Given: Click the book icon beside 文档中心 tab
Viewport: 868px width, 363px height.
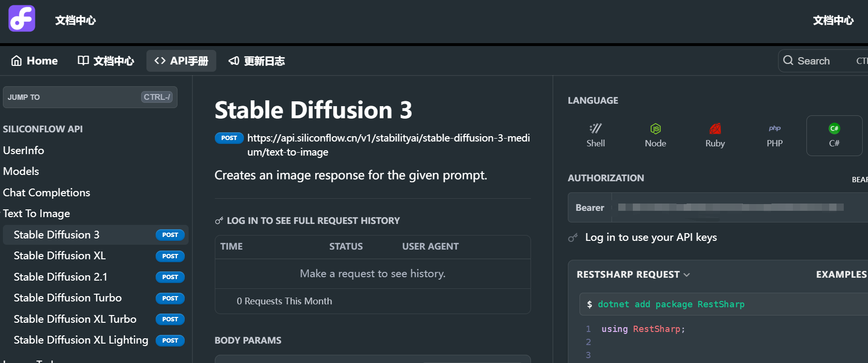Looking at the screenshot, I should pyautogui.click(x=83, y=61).
